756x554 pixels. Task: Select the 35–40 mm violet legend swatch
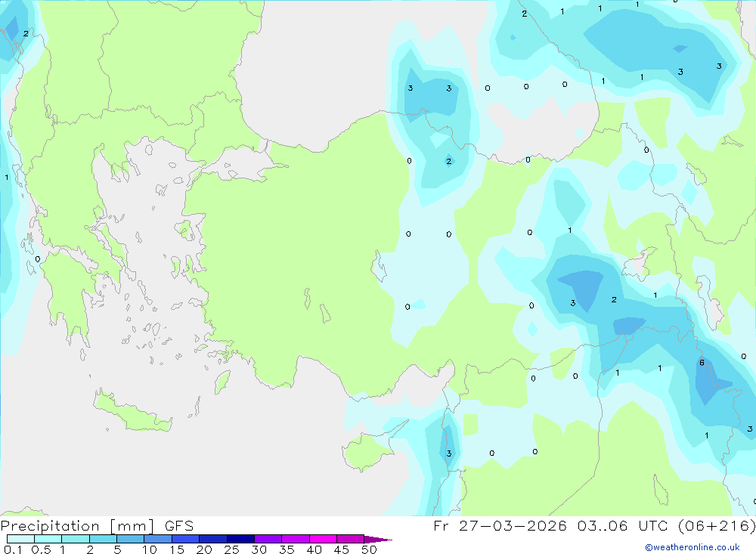(296, 539)
